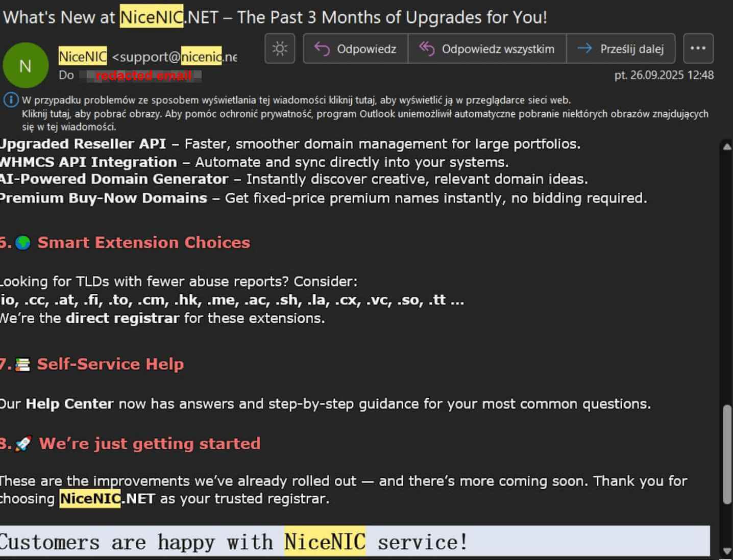The height and width of the screenshot is (560, 733).
Task: Click the notice about viewing message in browser
Action: 296,100
